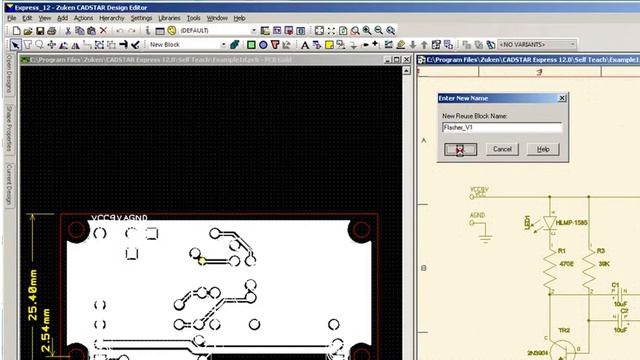Screen dimensions: 640x360
Task: Click the blue circle shape tool
Action: click(263, 44)
